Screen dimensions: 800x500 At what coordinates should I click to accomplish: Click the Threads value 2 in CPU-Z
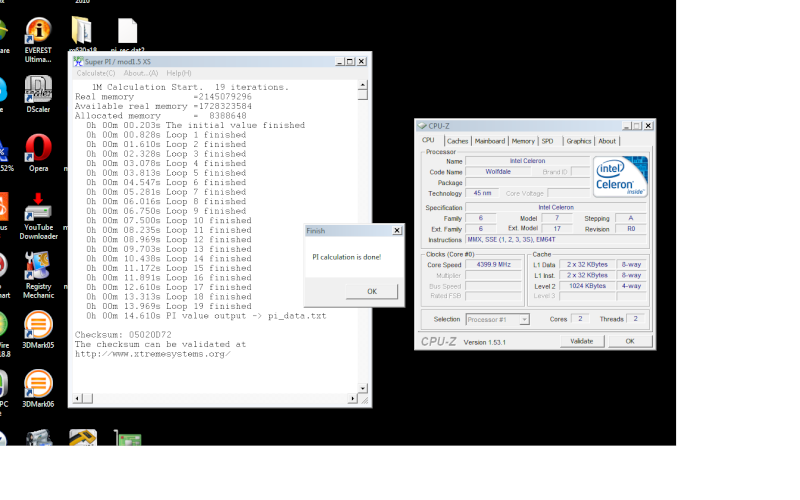[636, 319]
